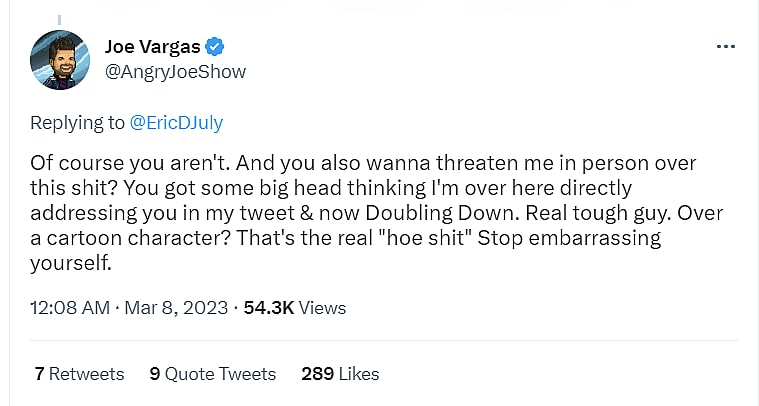Screen dimensions: 759x406
Task: Open the tweet's three-dot More menu
Action: pos(727,47)
